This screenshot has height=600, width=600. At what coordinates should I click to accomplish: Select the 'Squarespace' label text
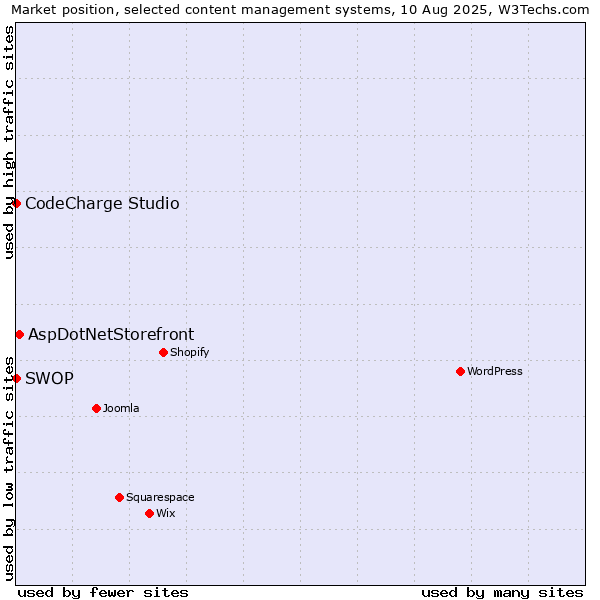point(160,497)
